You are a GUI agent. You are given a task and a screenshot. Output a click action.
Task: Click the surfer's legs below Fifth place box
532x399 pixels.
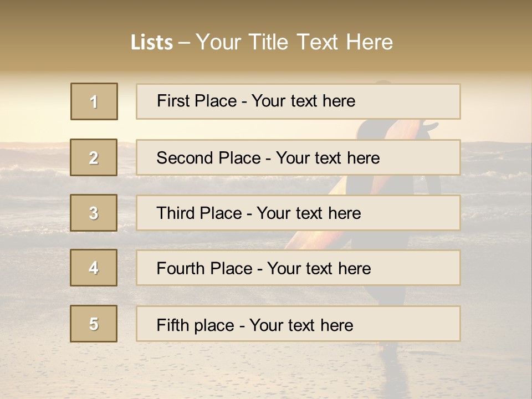tap(388, 355)
